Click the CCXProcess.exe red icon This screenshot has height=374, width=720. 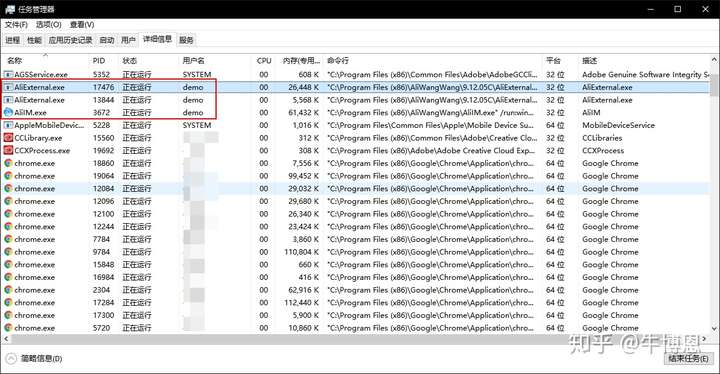point(8,150)
